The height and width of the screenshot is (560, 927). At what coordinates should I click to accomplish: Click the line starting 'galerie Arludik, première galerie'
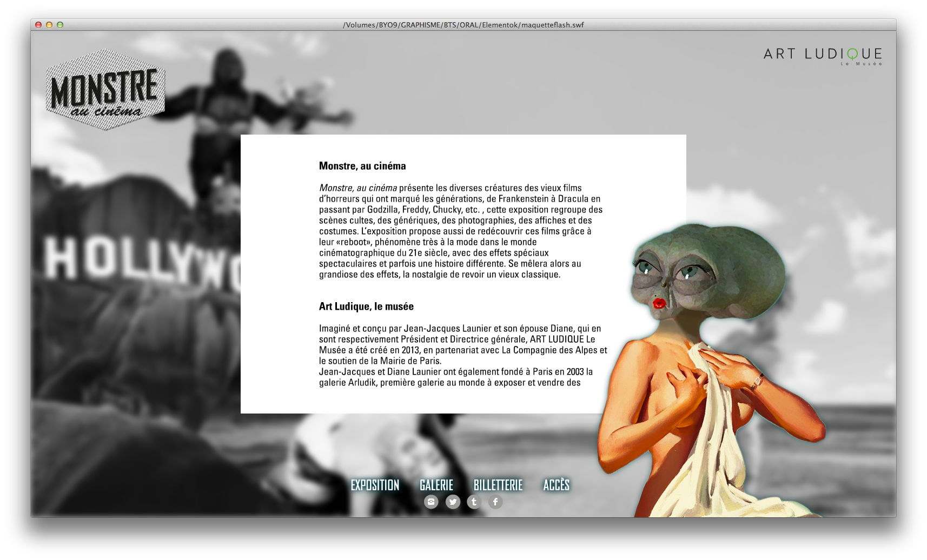coord(450,383)
